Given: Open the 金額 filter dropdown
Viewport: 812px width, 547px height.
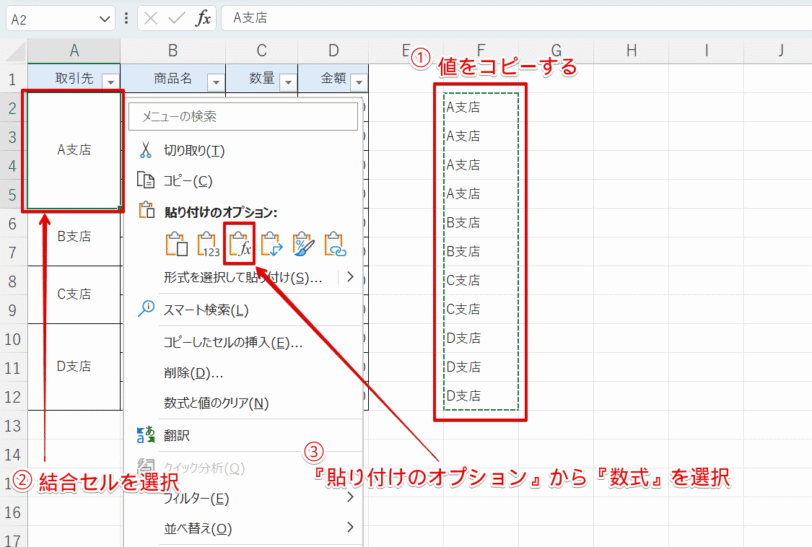Looking at the screenshot, I should point(358,81).
